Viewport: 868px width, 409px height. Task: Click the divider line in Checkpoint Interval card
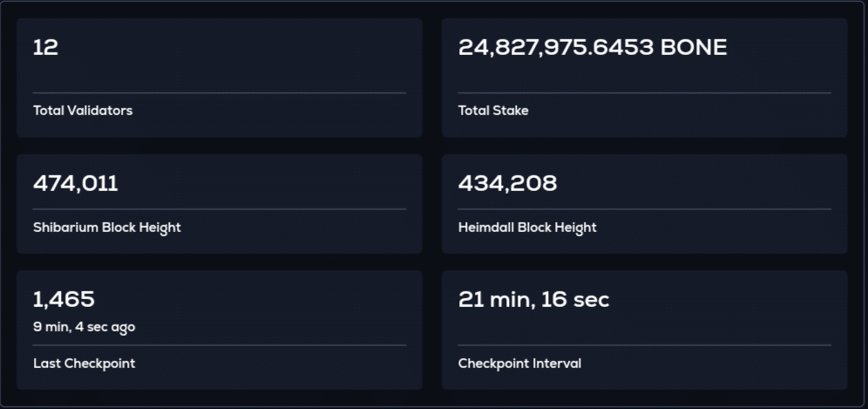point(644,344)
